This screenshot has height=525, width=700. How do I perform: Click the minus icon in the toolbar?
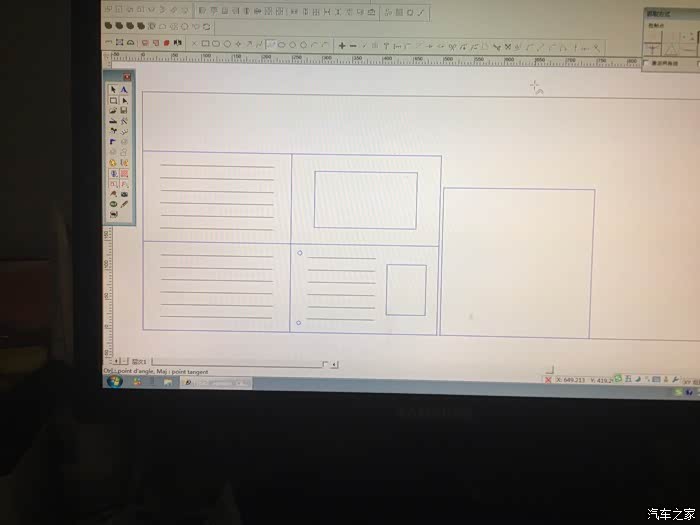(x=353, y=46)
